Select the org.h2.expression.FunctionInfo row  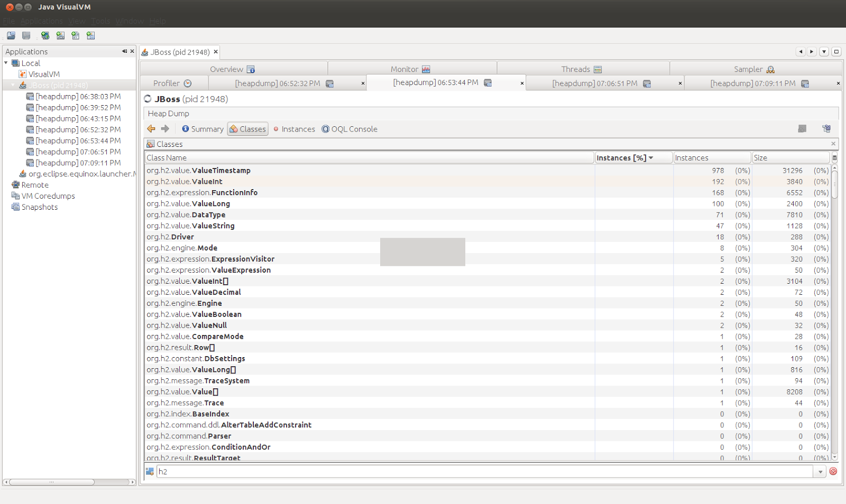point(488,192)
